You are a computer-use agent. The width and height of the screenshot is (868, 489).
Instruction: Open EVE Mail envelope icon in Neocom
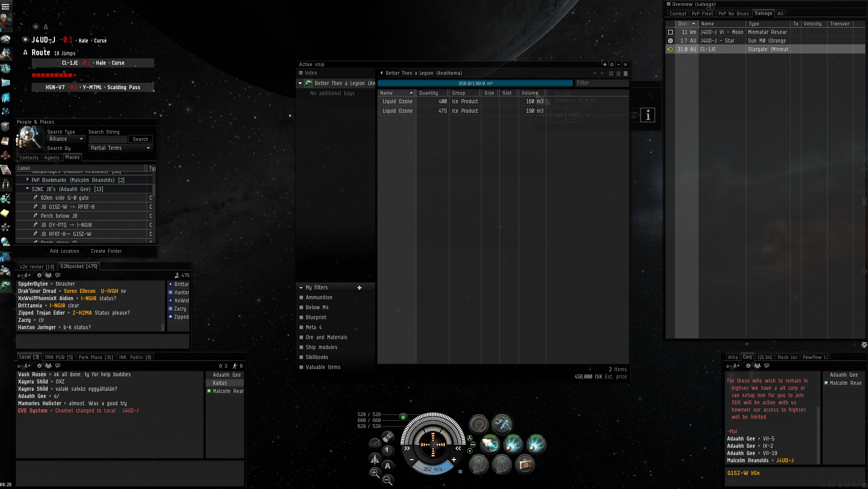tap(5, 83)
